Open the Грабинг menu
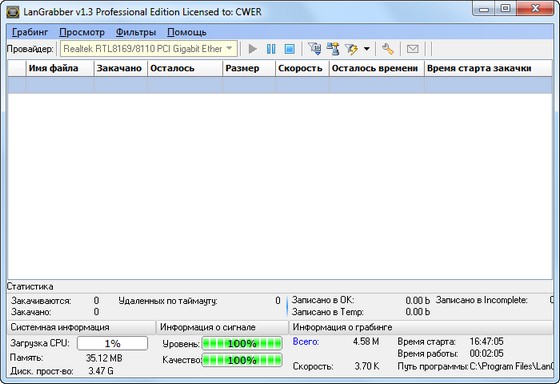Image resolution: width=560 pixels, height=384 pixels. click(x=30, y=32)
